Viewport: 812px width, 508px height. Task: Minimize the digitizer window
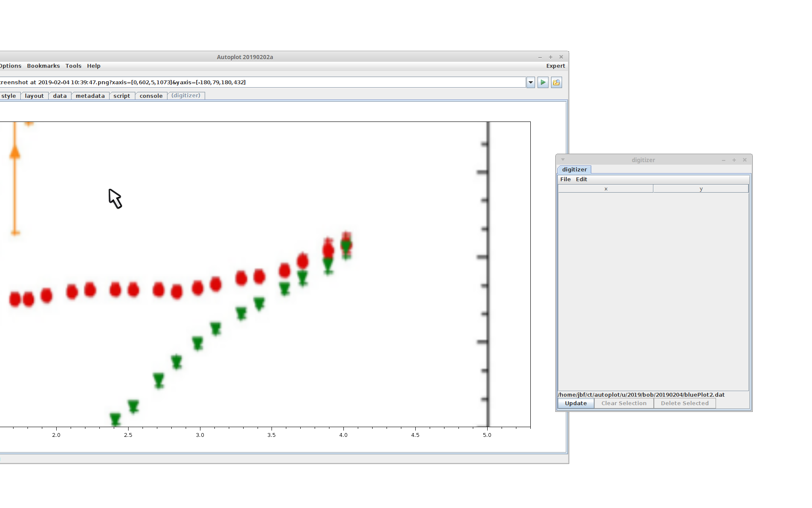[x=724, y=160]
